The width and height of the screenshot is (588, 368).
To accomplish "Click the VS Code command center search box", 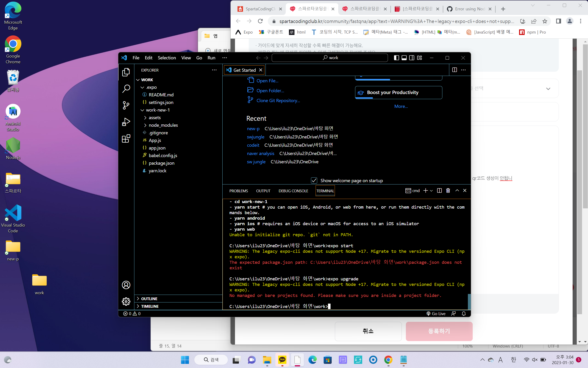I will coord(330,58).
